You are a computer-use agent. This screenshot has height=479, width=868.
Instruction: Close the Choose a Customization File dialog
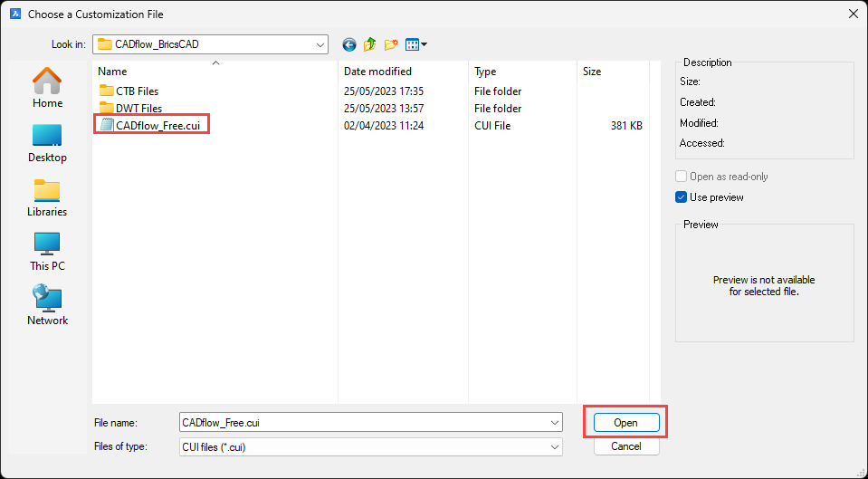[x=853, y=14]
